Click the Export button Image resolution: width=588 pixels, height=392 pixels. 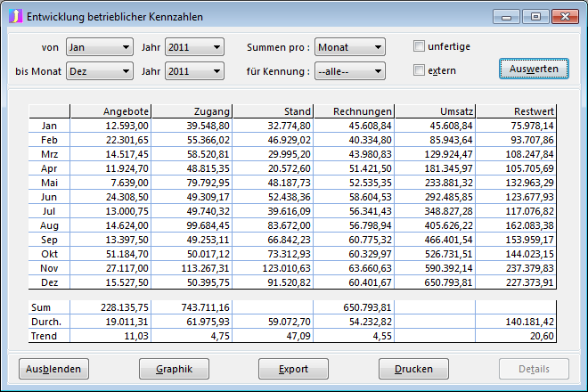click(293, 369)
